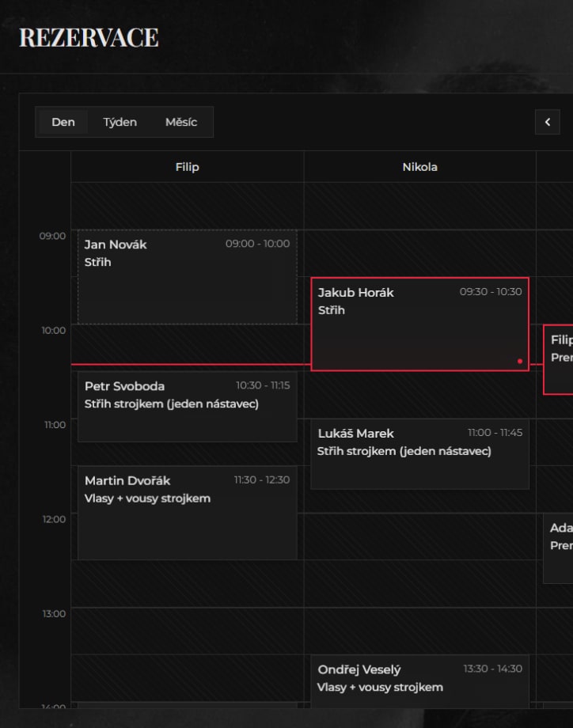Switch to the Den view tab
The height and width of the screenshot is (728, 573).
[63, 122]
